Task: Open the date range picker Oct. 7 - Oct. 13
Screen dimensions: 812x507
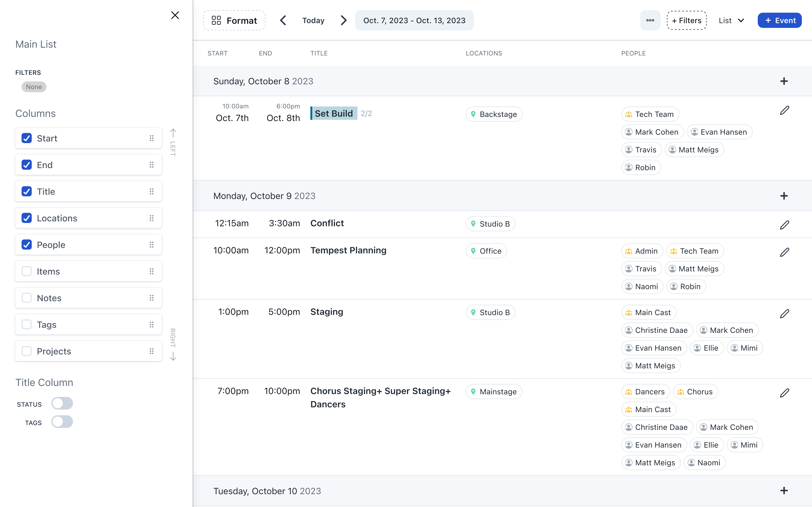Action: point(414,20)
